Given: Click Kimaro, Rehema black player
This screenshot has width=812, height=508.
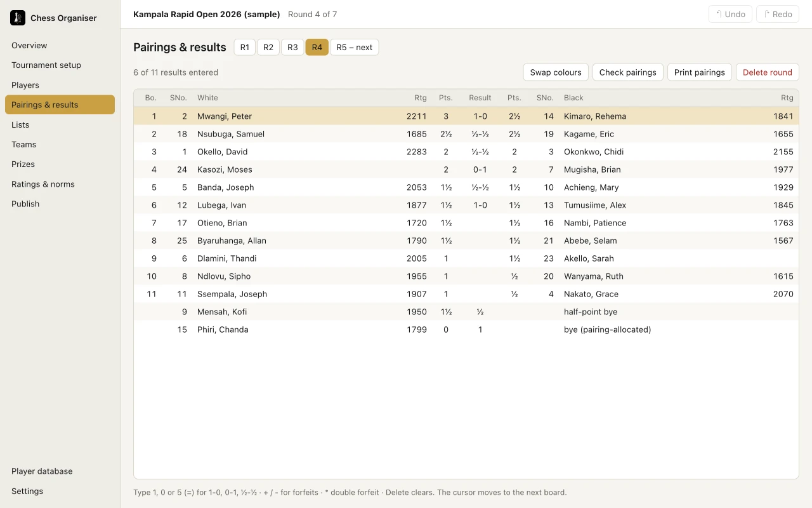Looking at the screenshot, I should click(x=595, y=116).
